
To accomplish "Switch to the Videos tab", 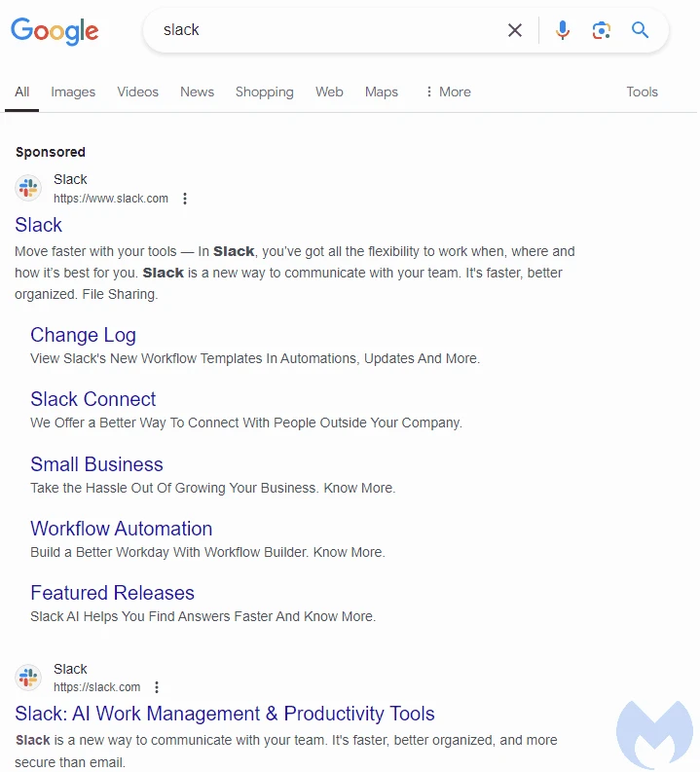I will 138,92.
